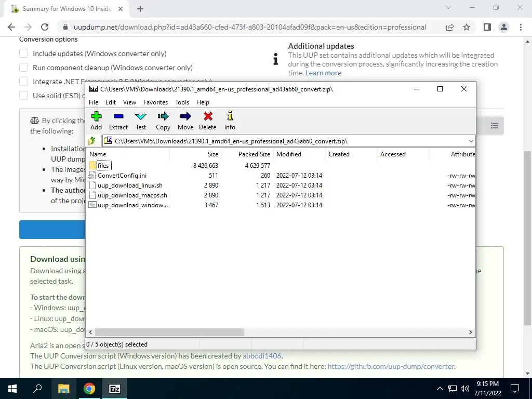Open the Tools menu in 7-Zip
Image resolution: width=532 pixels, height=399 pixels.
pyautogui.click(x=182, y=102)
